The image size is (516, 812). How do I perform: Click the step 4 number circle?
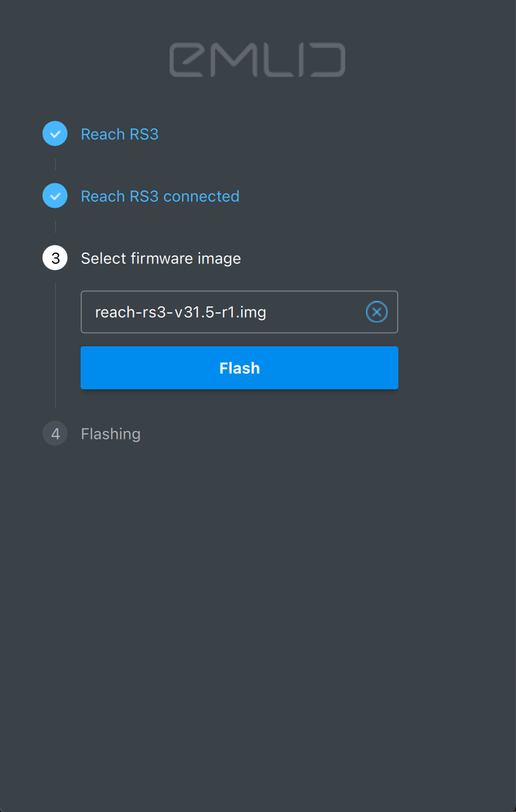(x=55, y=433)
